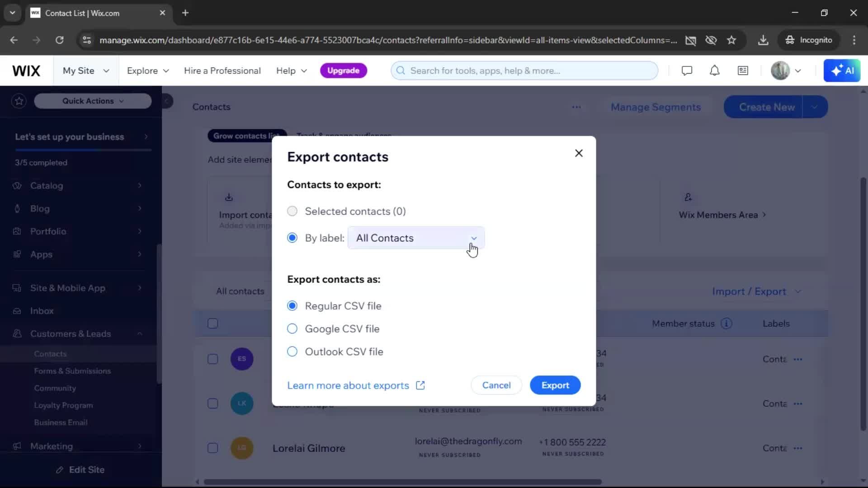Image resolution: width=868 pixels, height=488 pixels.
Task: Collapse the sidebar with arrow handle
Action: tap(166, 101)
